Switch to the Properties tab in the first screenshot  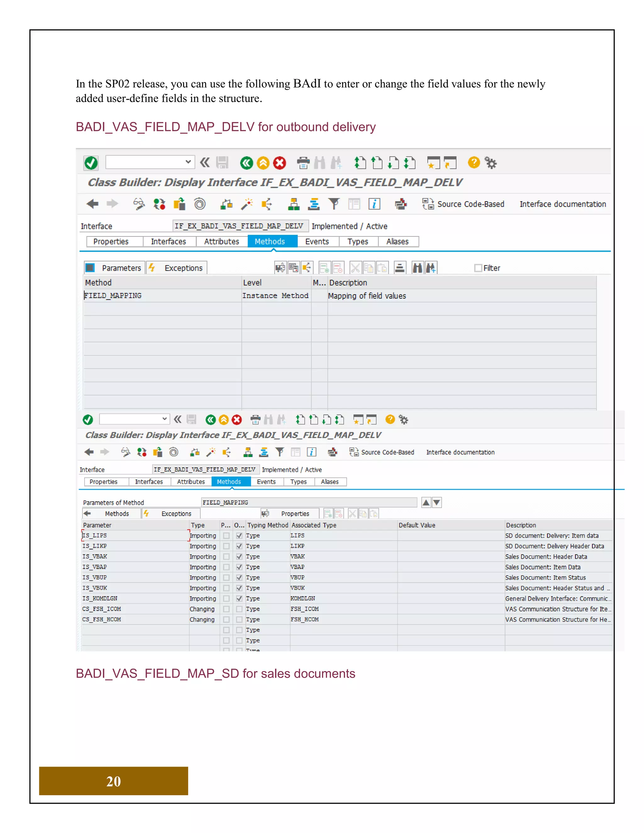point(111,241)
